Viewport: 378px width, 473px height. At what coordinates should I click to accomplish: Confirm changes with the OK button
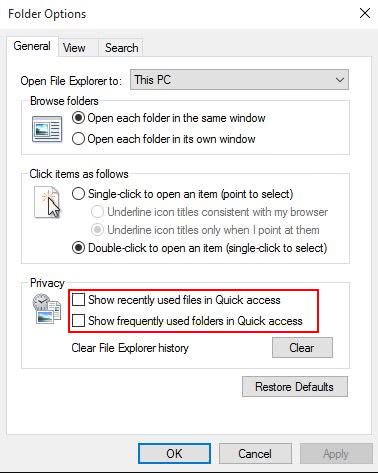click(174, 454)
